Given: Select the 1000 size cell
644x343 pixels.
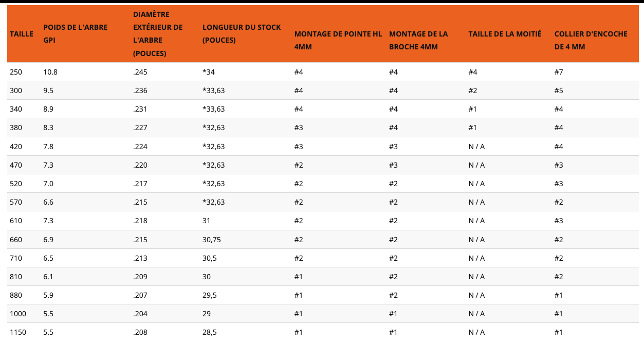Looking at the screenshot, I should click(18, 314).
